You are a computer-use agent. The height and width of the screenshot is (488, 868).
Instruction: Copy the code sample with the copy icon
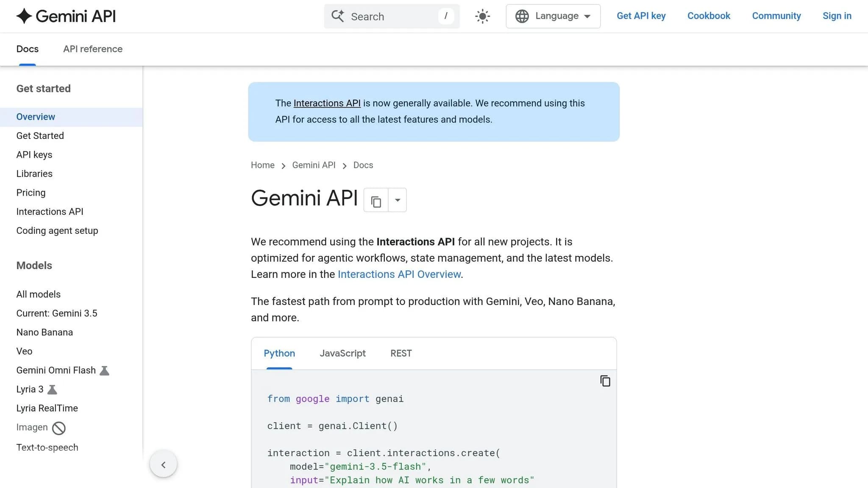pyautogui.click(x=605, y=381)
